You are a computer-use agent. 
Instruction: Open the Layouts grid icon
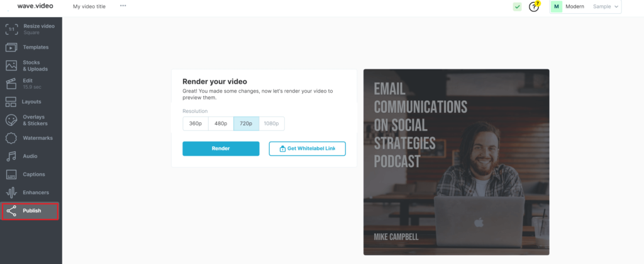click(11, 102)
